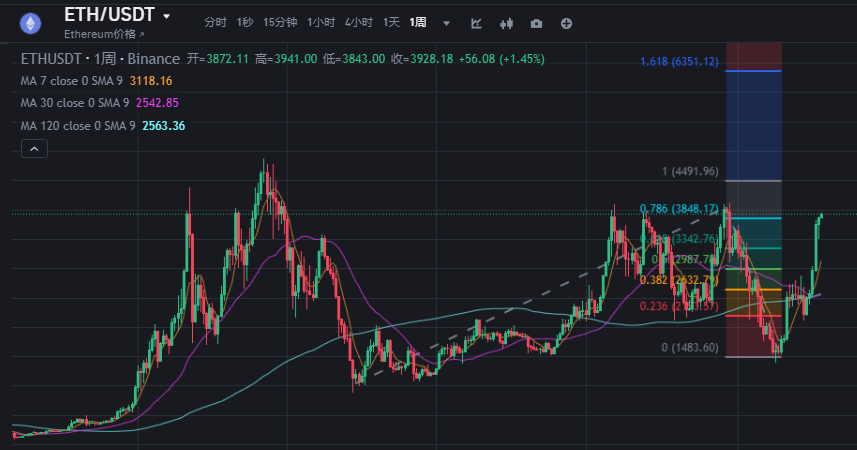Click the plus add icon in toolbar
The image size is (857, 450).
(x=567, y=23)
